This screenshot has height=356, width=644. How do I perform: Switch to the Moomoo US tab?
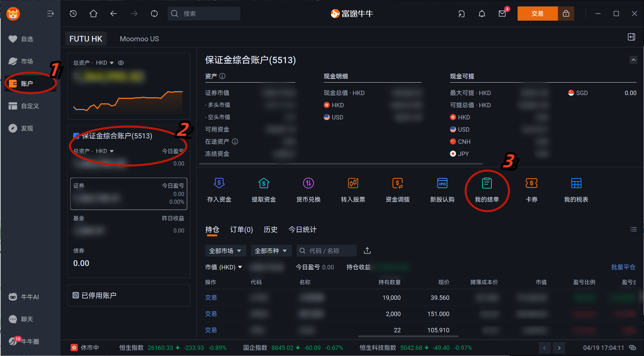click(x=139, y=39)
